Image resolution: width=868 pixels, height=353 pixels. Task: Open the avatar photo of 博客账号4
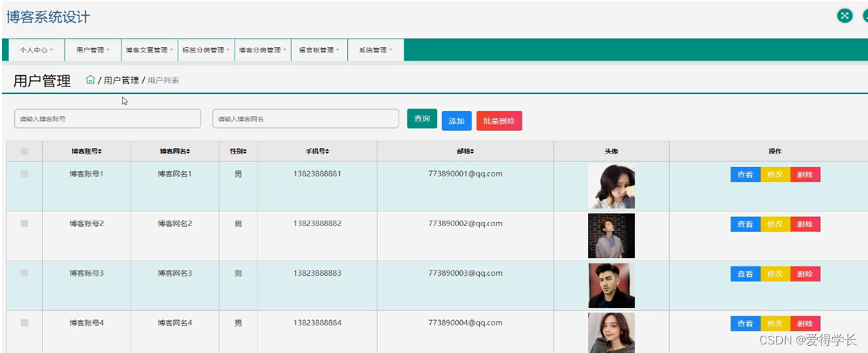click(611, 333)
